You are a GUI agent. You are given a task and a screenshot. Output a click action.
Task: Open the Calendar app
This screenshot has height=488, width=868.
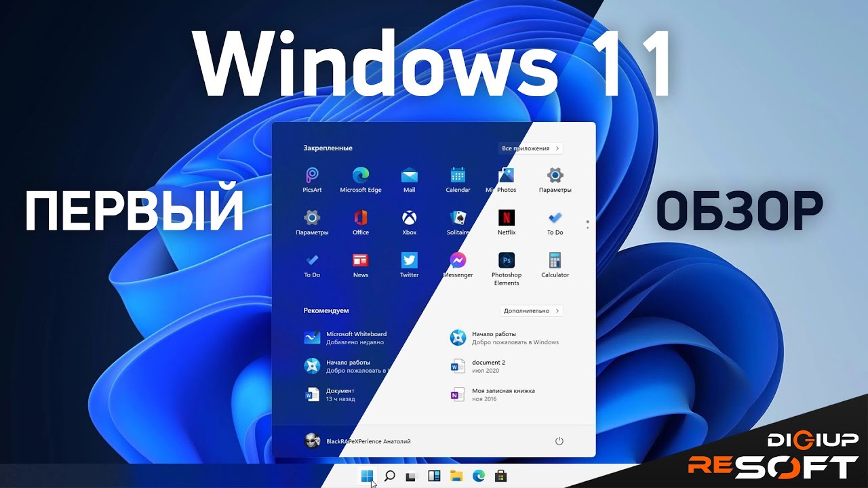(x=458, y=180)
